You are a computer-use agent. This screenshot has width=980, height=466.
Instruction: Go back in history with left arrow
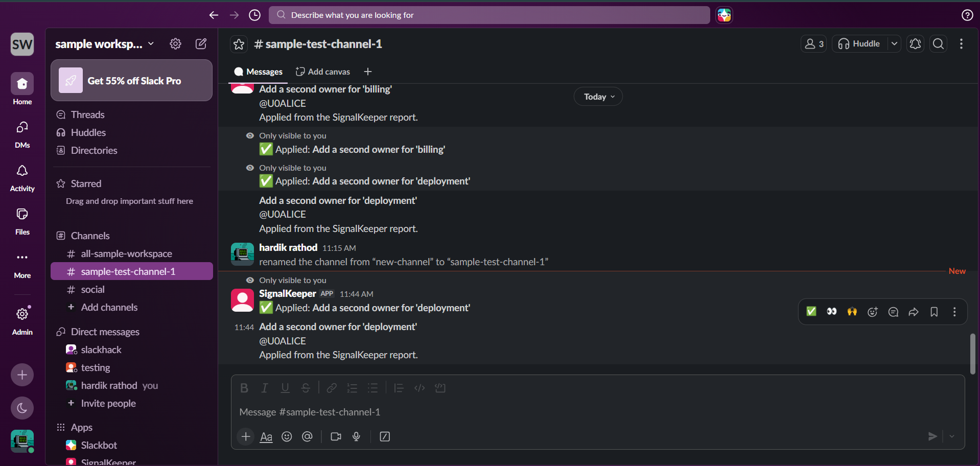click(214, 15)
